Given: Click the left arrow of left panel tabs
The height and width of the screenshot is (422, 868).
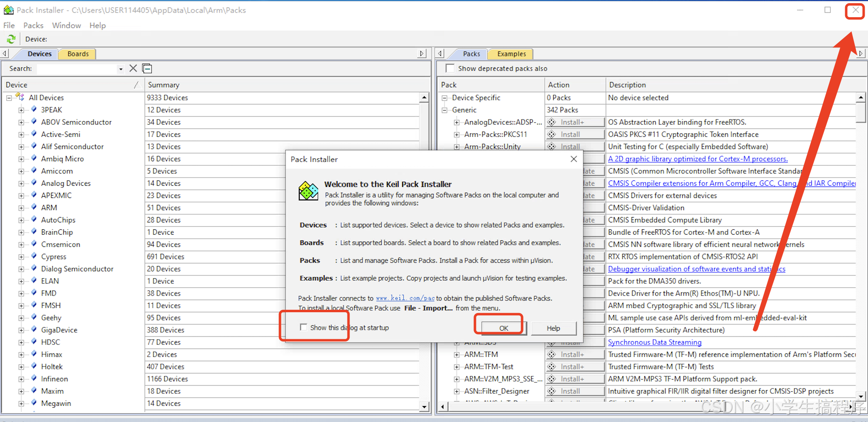Looking at the screenshot, I should click(x=5, y=53).
